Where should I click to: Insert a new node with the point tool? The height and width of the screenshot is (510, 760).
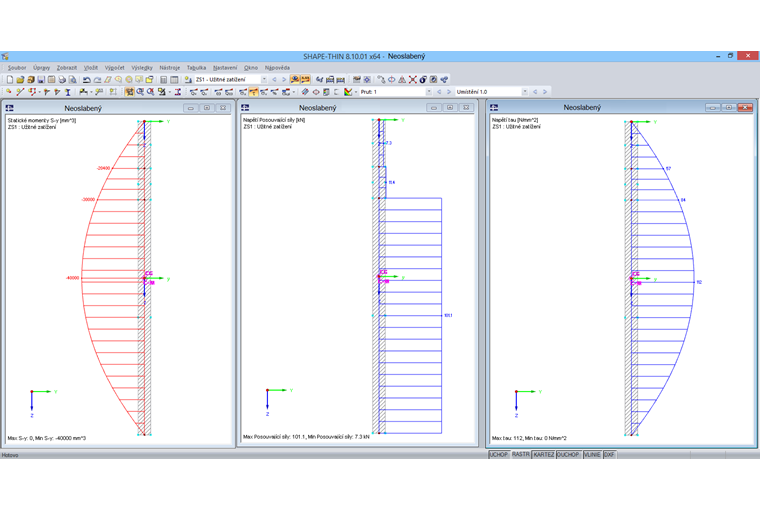tap(9, 92)
